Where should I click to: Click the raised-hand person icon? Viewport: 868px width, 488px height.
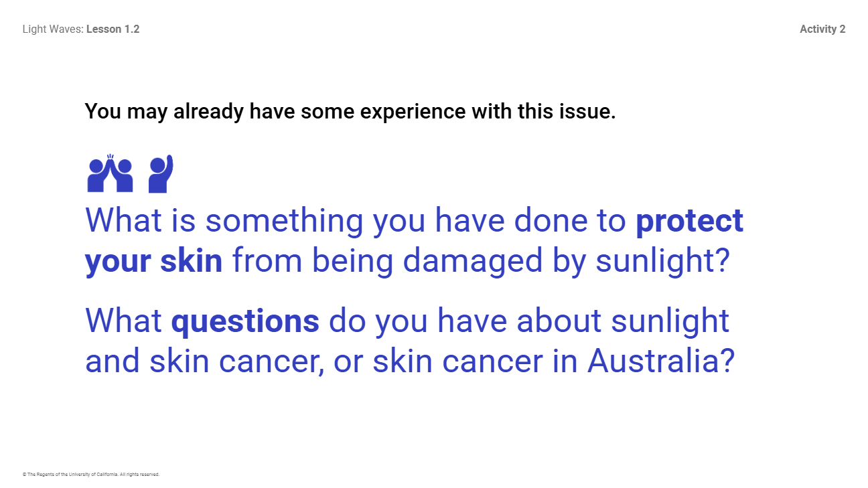(161, 174)
